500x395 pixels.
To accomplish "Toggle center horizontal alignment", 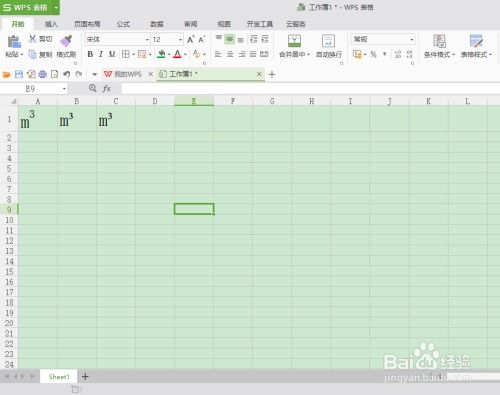I will [230, 54].
